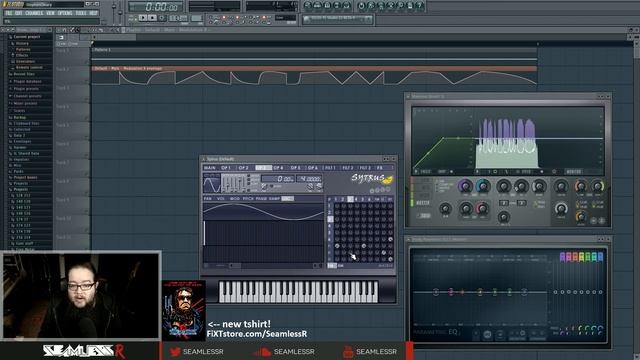Click the transport Stop button

(x=152, y=18)
